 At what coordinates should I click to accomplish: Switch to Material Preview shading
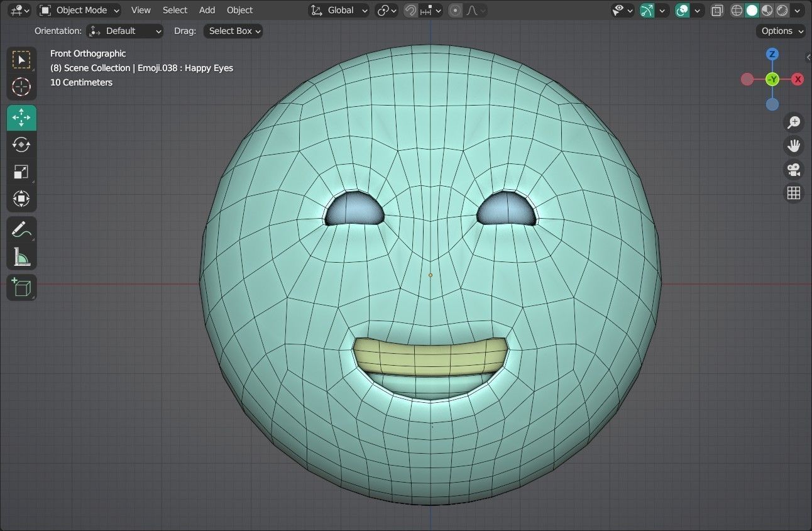767,10
